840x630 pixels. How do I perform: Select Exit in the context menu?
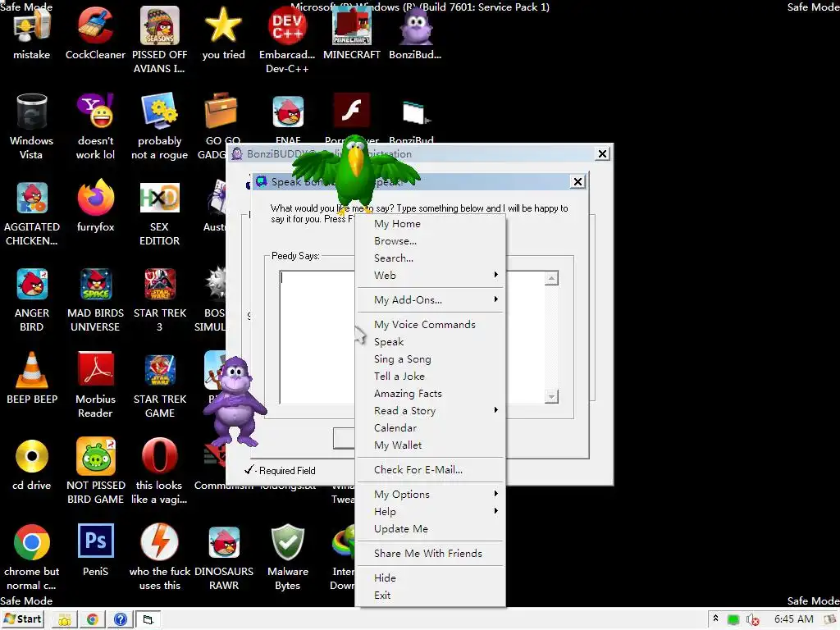[431, 596]
